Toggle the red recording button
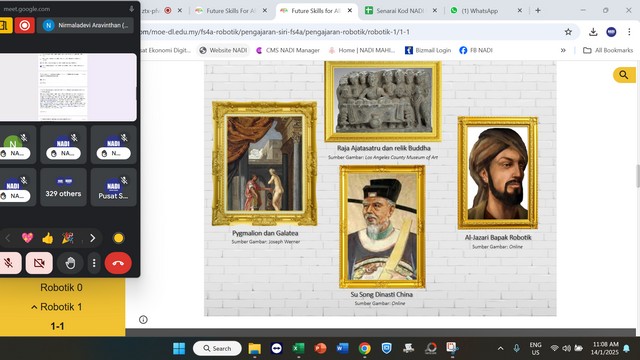 pos(24,25)
